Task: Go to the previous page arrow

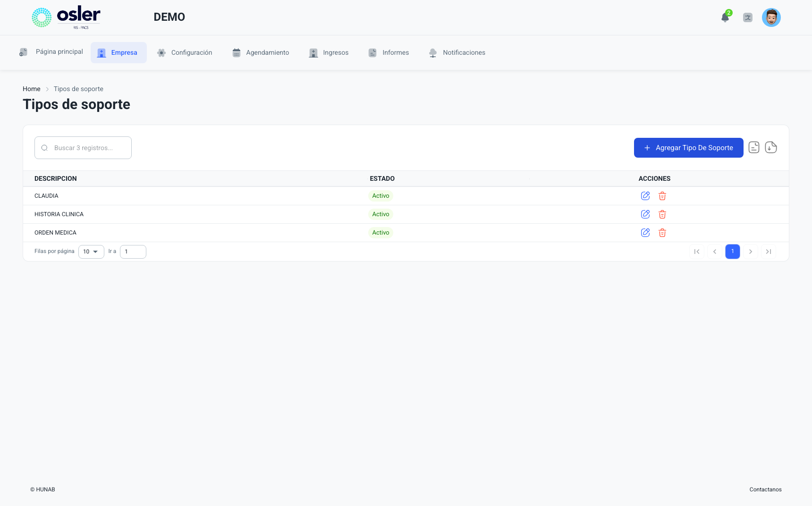Action: point(715,252)
